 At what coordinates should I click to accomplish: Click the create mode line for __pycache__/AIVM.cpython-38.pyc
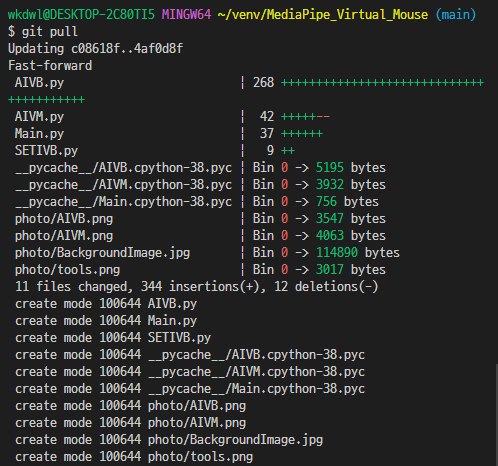click(190, 372)
